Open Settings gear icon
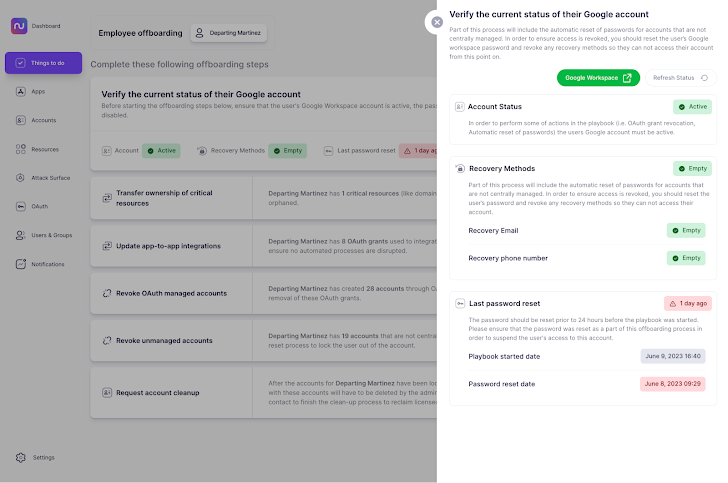Image resolution: width=728 pixels, height=483 pixels. coord(21,457)
